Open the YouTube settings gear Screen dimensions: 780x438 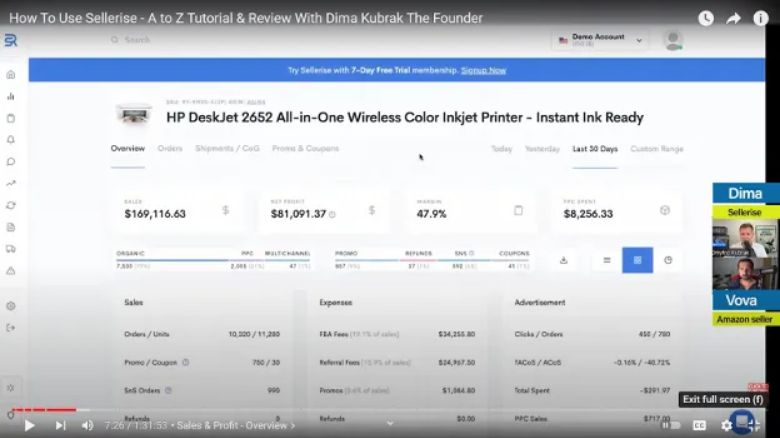[727, 425]
